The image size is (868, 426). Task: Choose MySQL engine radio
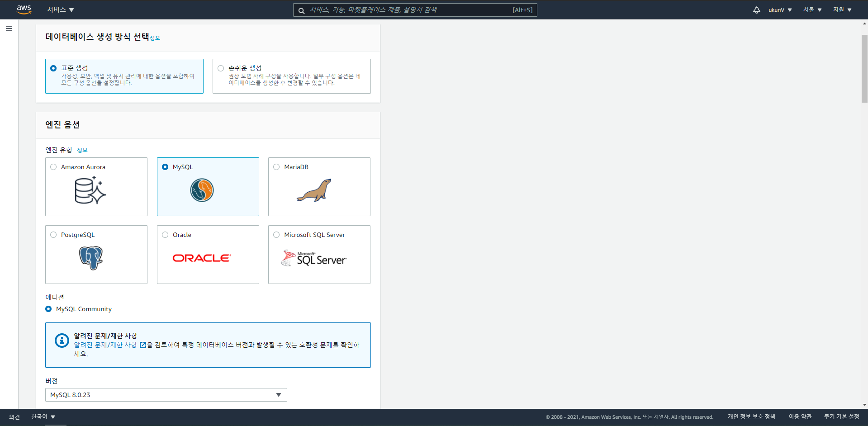165,167
